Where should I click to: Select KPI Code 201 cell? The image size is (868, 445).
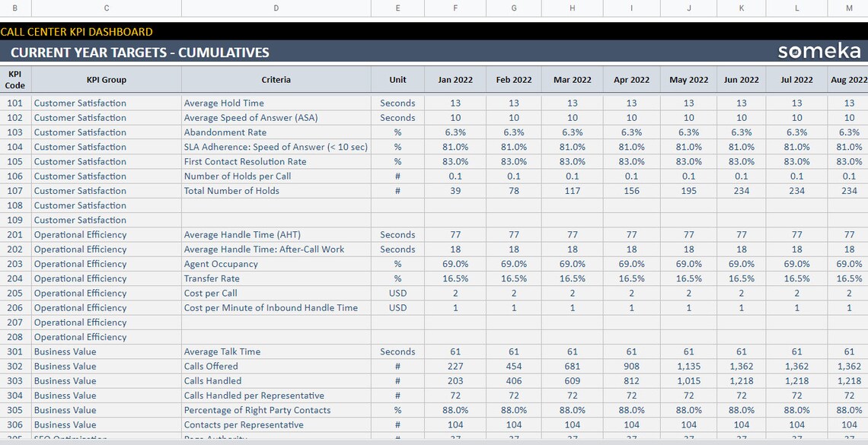[x=14, y=234]
